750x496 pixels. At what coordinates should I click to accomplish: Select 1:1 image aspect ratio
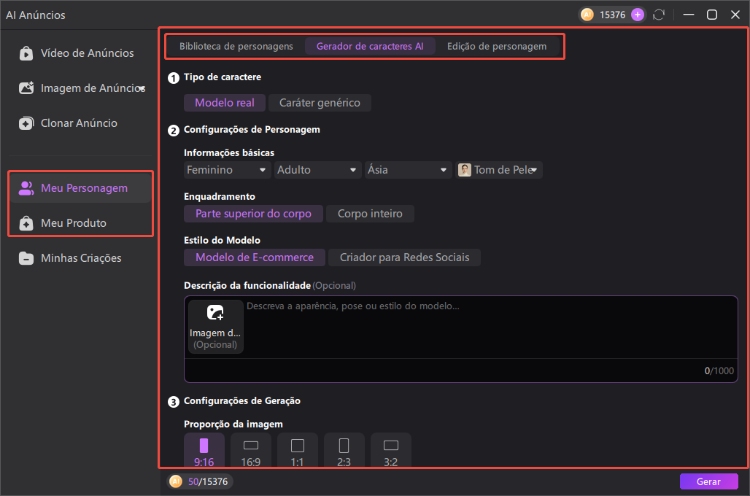(x=298, y=451)
